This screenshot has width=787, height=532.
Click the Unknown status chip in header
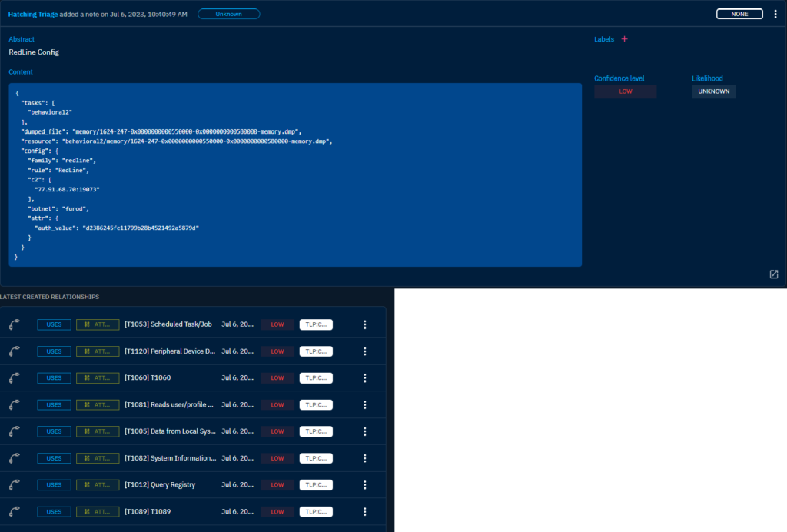[228, 14]
